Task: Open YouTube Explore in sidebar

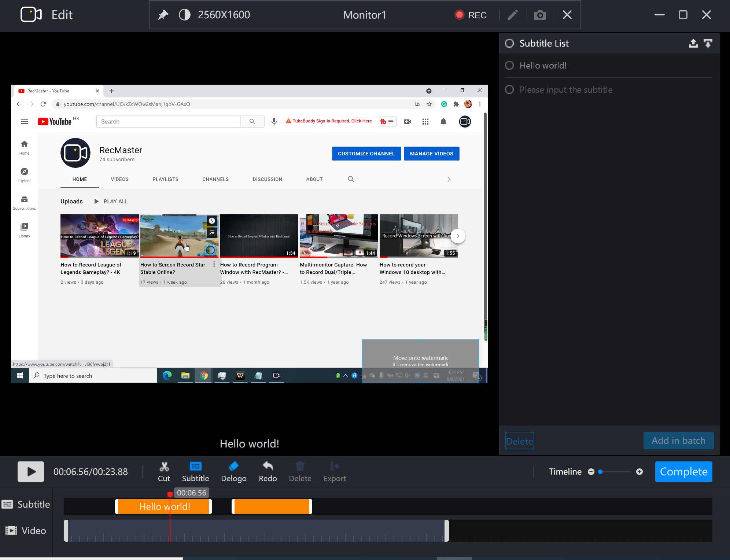Action: tap(24, 175)
